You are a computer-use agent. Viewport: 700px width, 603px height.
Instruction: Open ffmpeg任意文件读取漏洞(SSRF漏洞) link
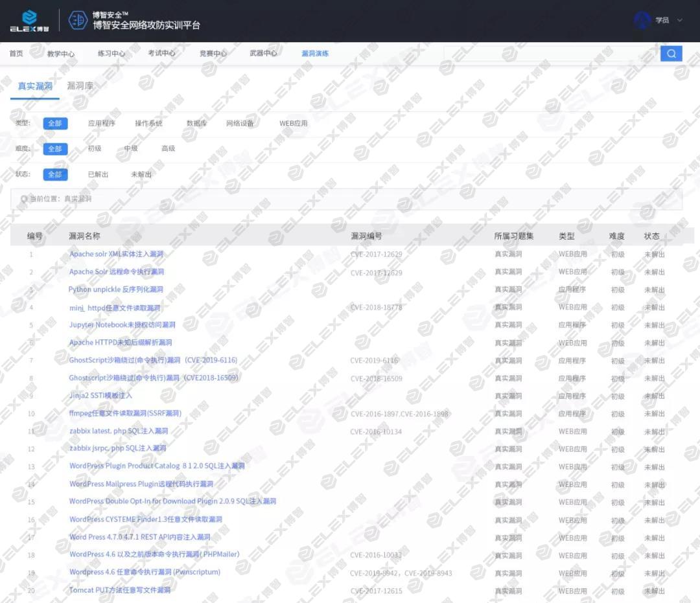pos(125,413)
